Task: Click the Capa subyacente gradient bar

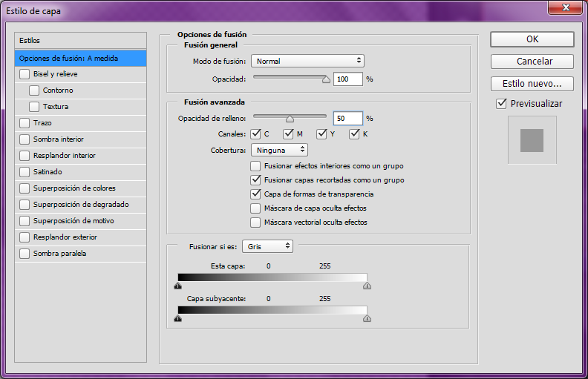Action: click(272, 310)
